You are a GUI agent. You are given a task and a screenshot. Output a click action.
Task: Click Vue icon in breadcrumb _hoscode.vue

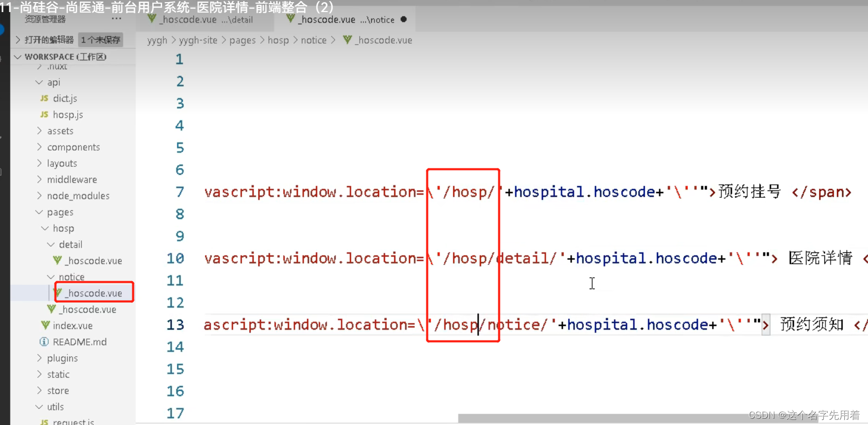click(x=347, y=40)
